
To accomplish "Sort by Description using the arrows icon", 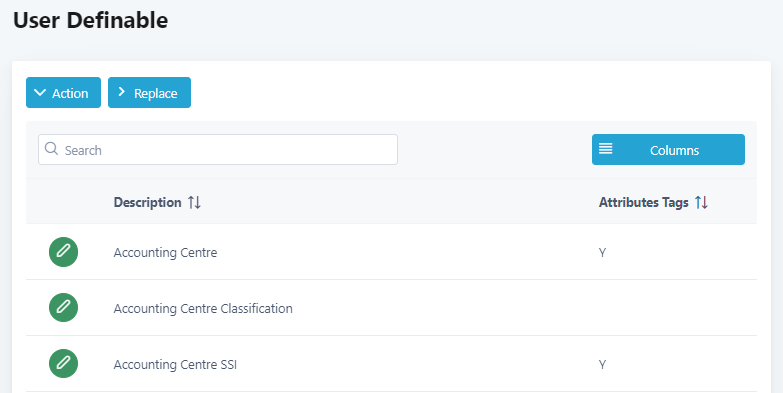I will click(x=194, y=202).
